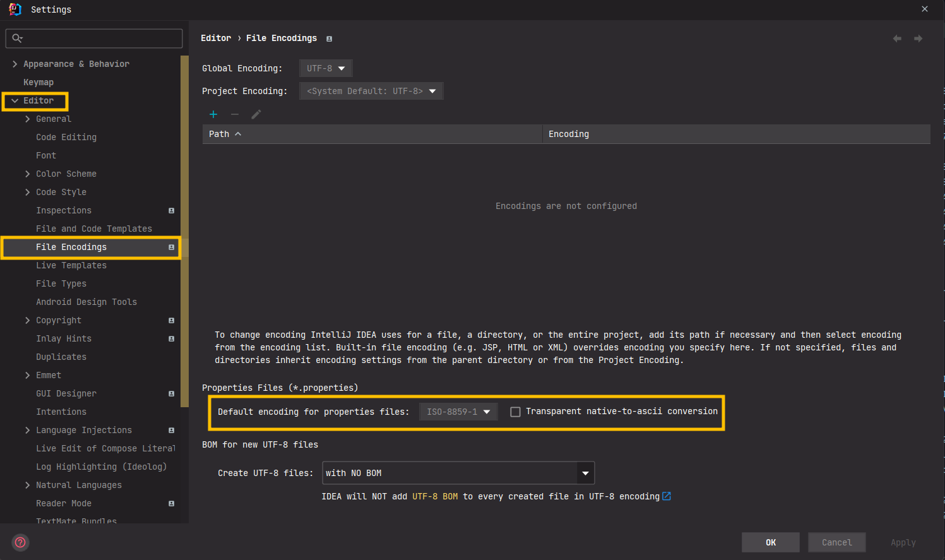Screen dimensions: 945x560
Task: Expand the Color Scheme node
Action: (27, 174)
